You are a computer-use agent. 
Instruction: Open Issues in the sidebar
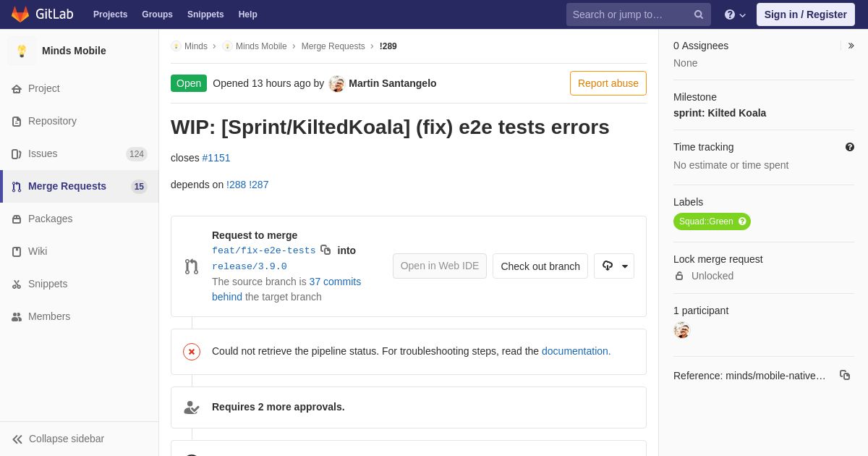(x=80, y=153)
